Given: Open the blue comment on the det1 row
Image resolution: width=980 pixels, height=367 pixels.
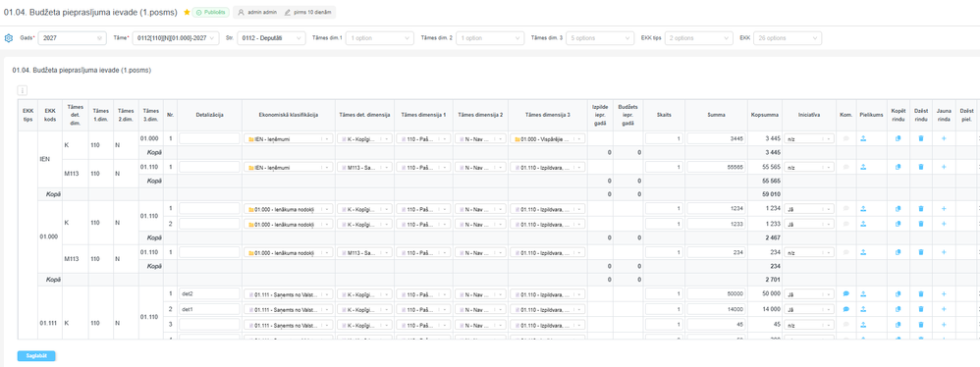Looking at the screenshot, I should click(x=845, y=309).
